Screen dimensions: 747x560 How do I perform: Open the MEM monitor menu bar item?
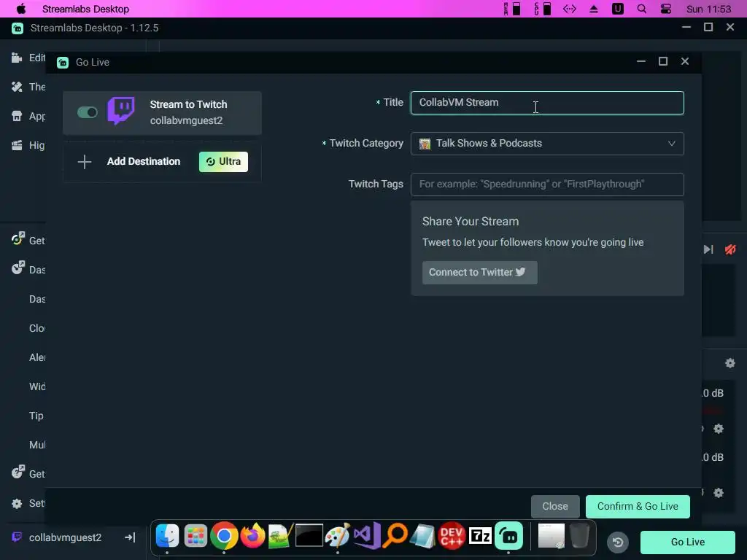512,9
